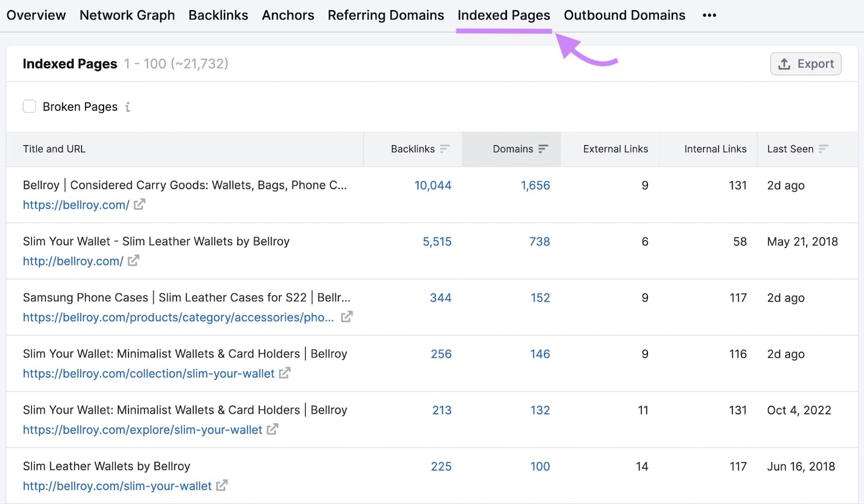The width and height of the screenshot is (864, 504).
Task: Click external link icon for http://bellroy.com/slim-your-wallet
Action: click(221, 486)
